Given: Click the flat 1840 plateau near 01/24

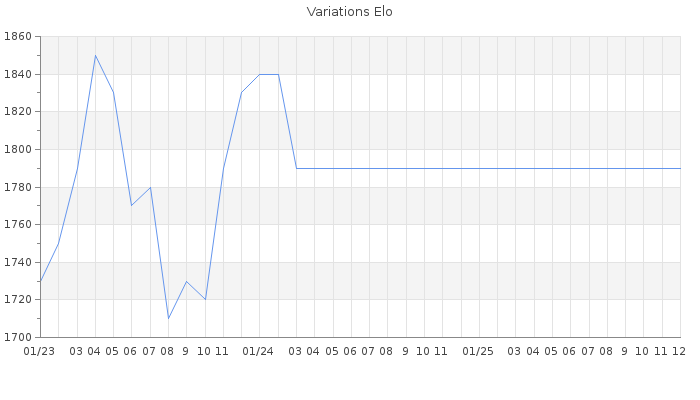Looking at the screenshot, I should pyautogui.click(x=268, y=74).
